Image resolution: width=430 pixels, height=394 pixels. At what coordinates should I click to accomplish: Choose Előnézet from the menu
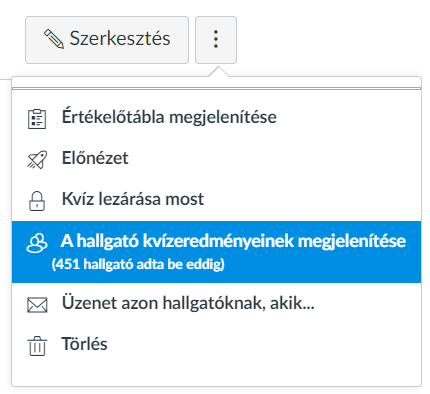[x=216, y=159]
